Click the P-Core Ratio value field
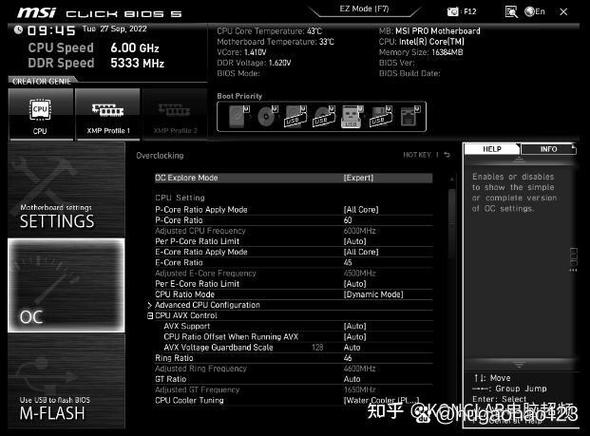Image resolution: width=590 pixels, height=436 pixels. coord(348,220)
